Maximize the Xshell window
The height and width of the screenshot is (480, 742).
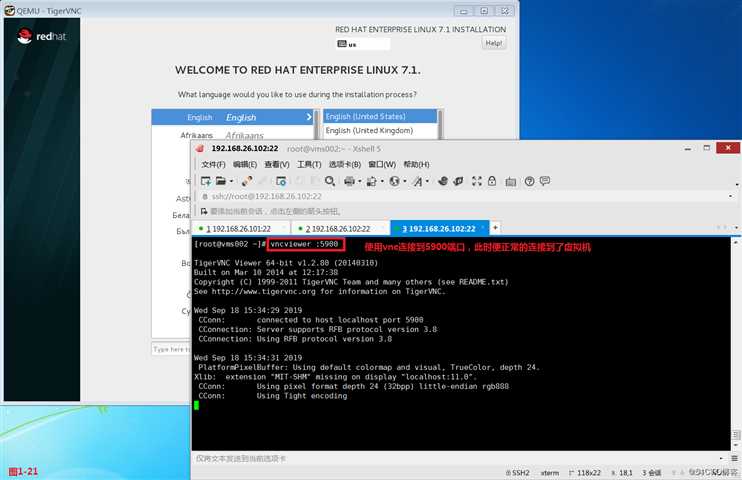[707, 148]
